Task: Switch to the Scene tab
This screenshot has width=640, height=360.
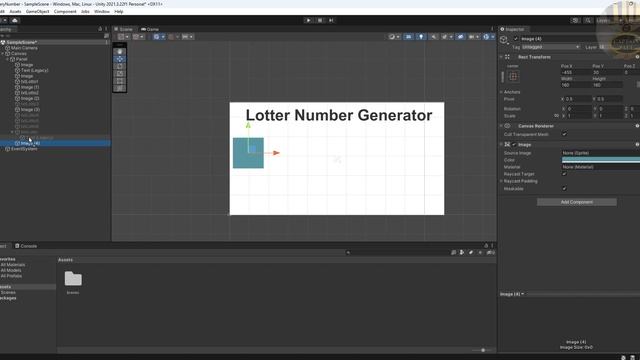Action: (123, 29)
